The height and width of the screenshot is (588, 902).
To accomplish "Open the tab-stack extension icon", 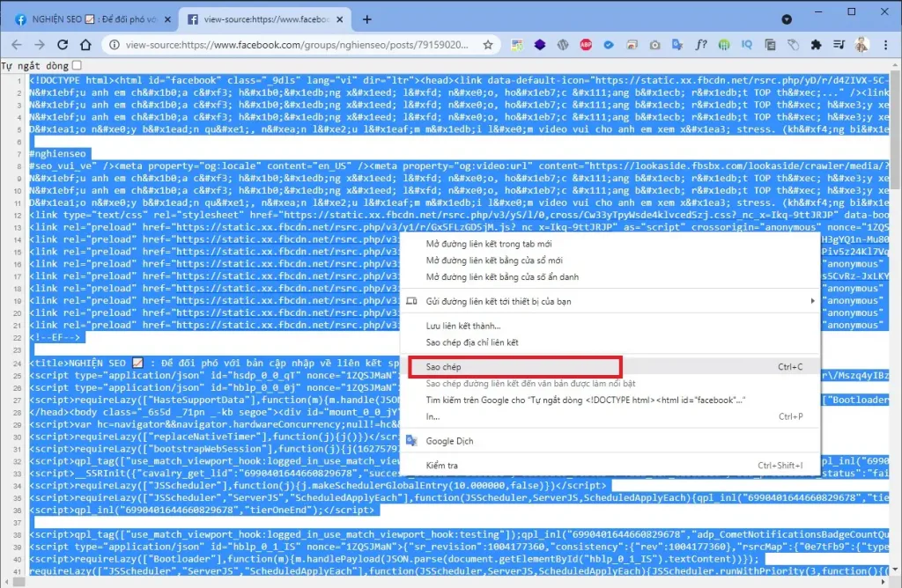I will click(632, 44).
